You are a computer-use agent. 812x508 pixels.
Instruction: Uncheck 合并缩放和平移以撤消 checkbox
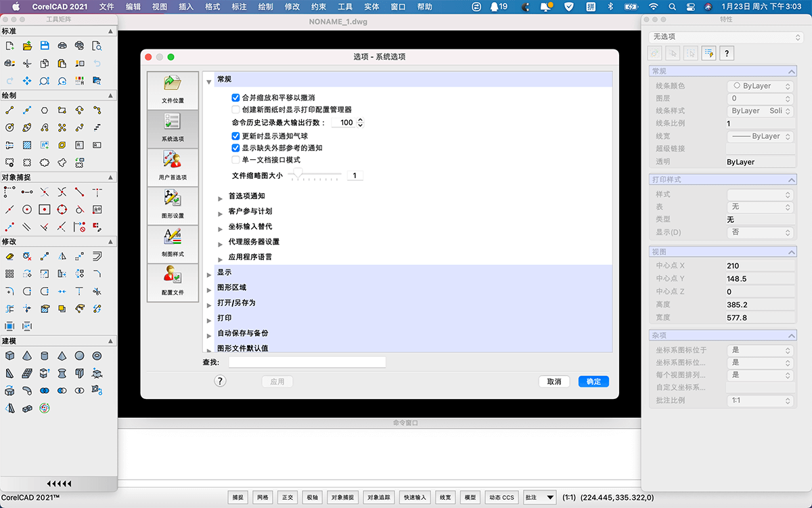point(235,98)
